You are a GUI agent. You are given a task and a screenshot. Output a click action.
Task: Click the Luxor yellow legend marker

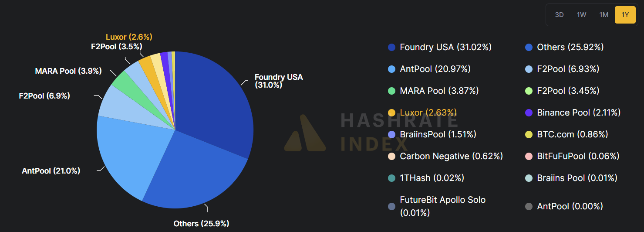point(391,113)
